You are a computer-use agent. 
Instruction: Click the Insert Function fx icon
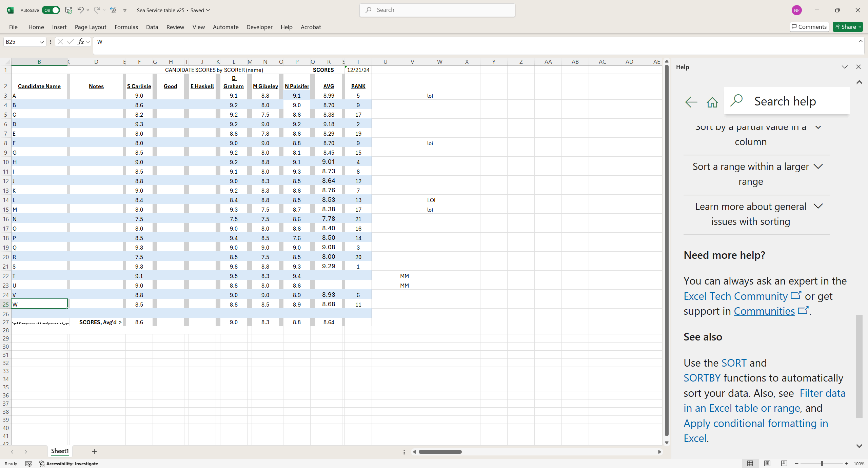pyautogui.click(x=81, y=42)
